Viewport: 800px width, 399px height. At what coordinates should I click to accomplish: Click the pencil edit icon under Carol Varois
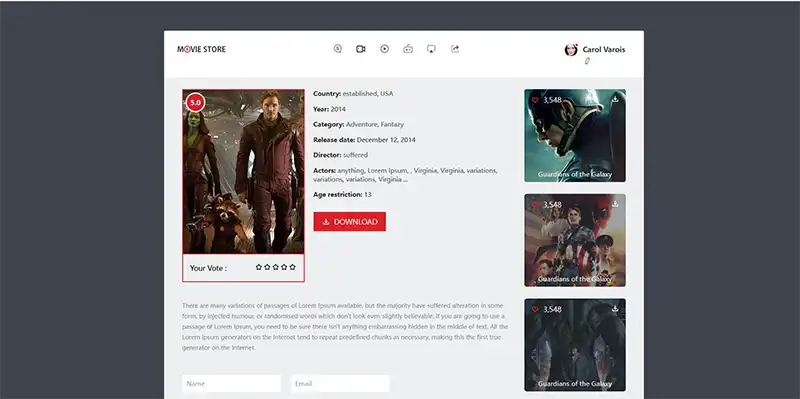point(587,61)
